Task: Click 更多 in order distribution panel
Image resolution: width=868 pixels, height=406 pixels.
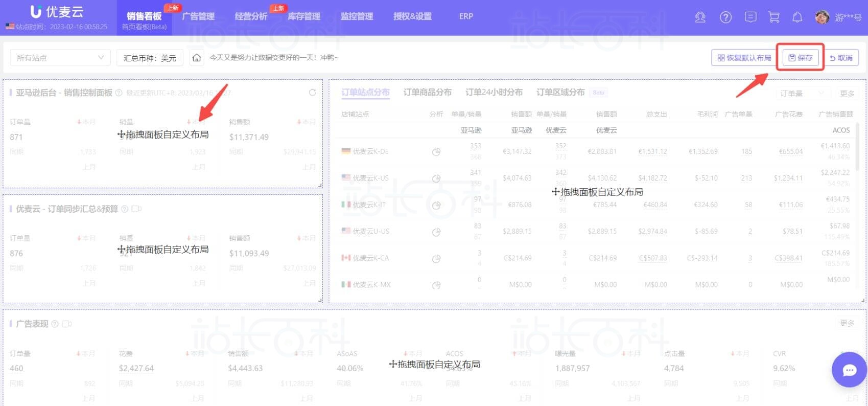Action: click(x=847, y=94)
